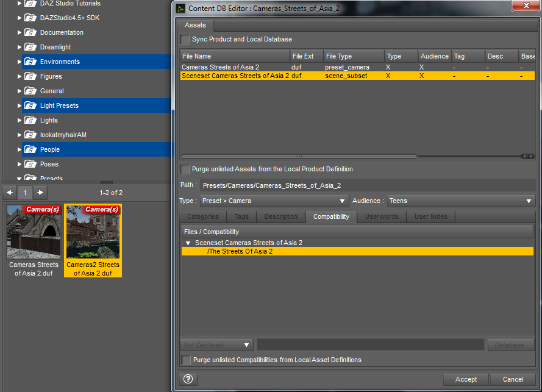Viewport: 542px width, 392px height.
Task: Sort by File Name column header
Action: point(235,56)
